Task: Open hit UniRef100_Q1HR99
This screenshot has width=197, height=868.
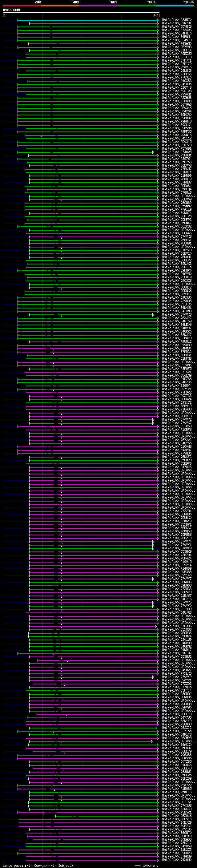Action: pos(177,176)
